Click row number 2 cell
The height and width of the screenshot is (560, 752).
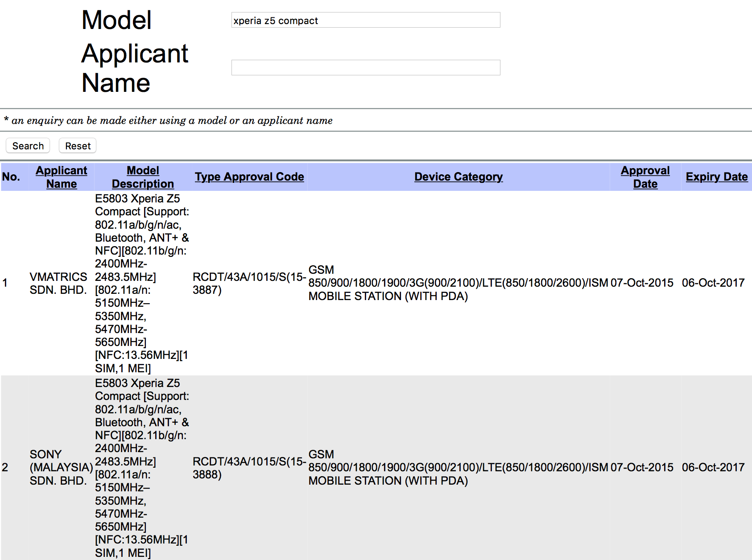pyautogui.click(x=5, y=467)
